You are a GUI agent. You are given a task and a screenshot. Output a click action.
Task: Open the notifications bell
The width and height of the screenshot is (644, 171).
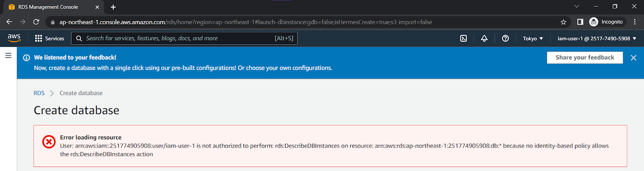pyautogui.click(x=484, y=38)
